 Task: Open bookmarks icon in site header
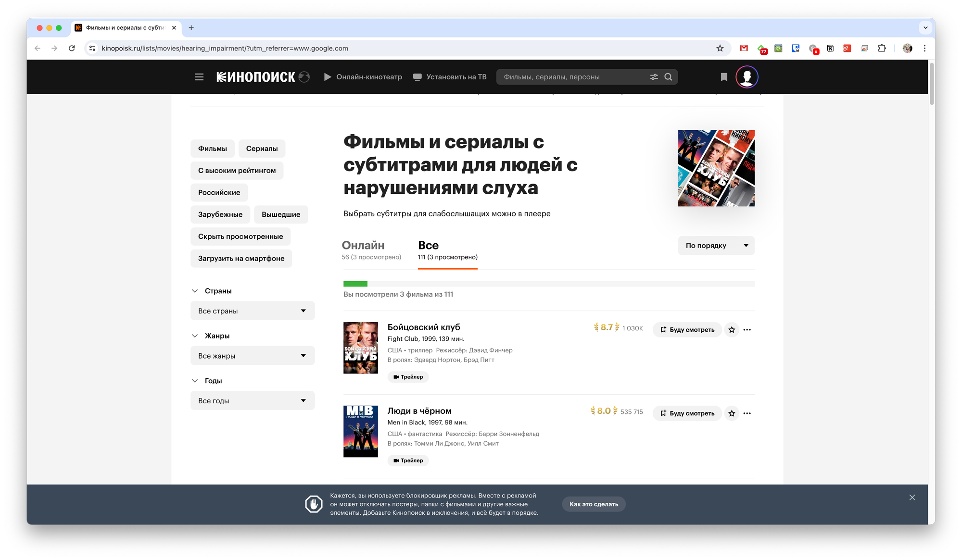(x=723, y=77)
